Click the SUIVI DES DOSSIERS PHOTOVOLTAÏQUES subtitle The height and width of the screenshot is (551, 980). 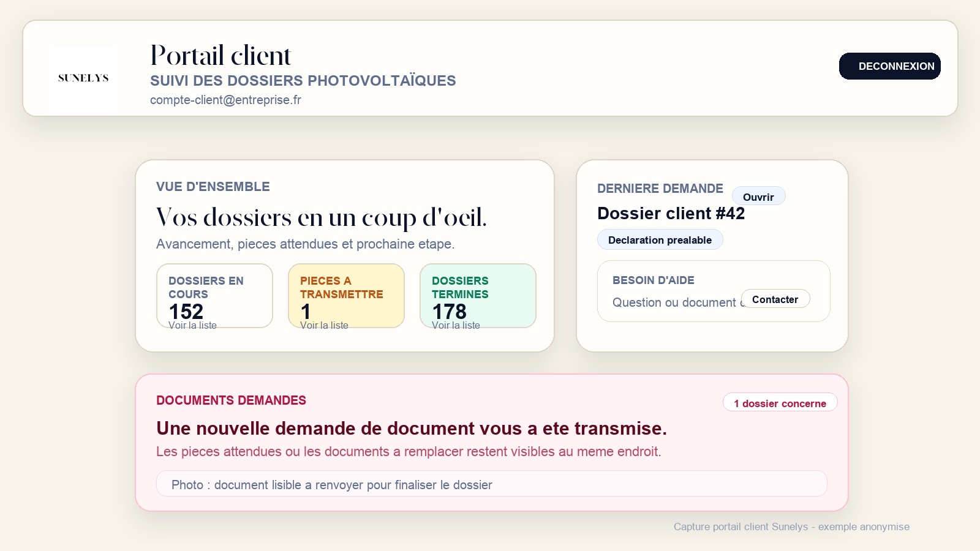click(x=303, y=81)
